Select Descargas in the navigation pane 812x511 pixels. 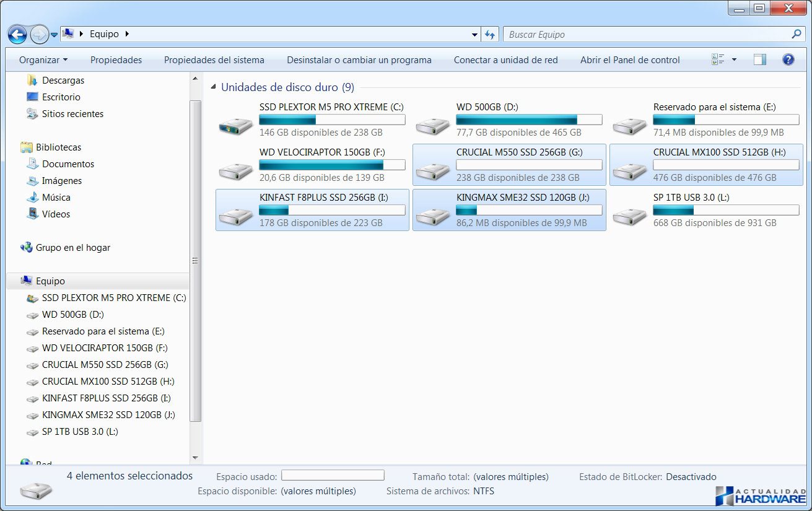[x=63, y=81]
